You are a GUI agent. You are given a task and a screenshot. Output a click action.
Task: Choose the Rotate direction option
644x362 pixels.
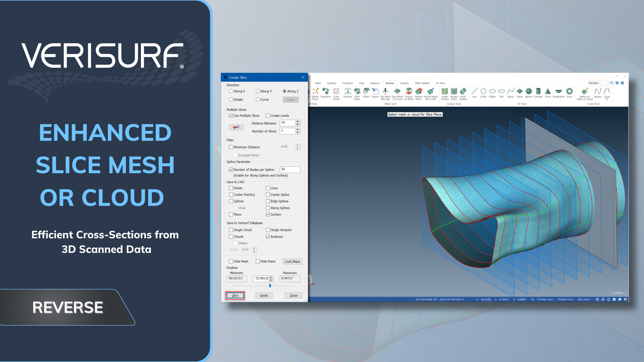[236, 100]
